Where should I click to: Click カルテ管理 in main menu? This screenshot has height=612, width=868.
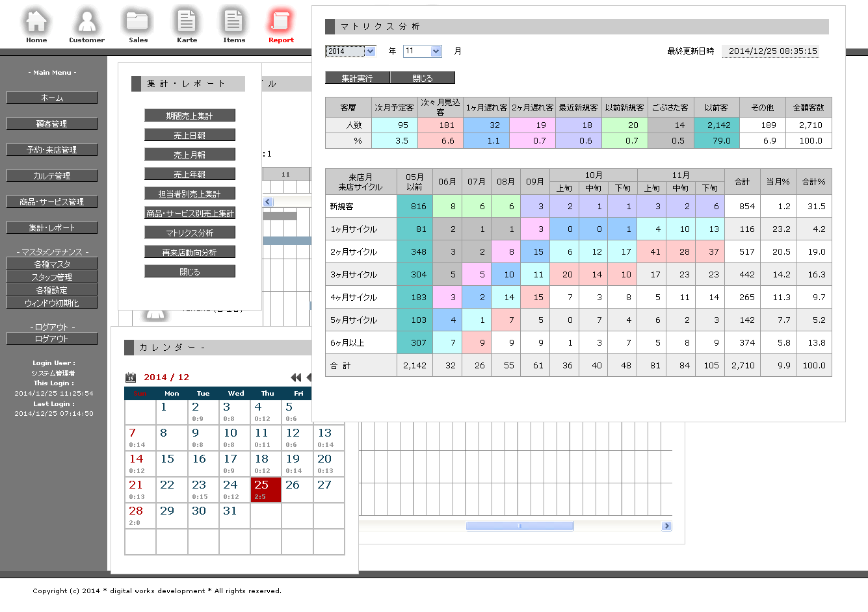52,175
